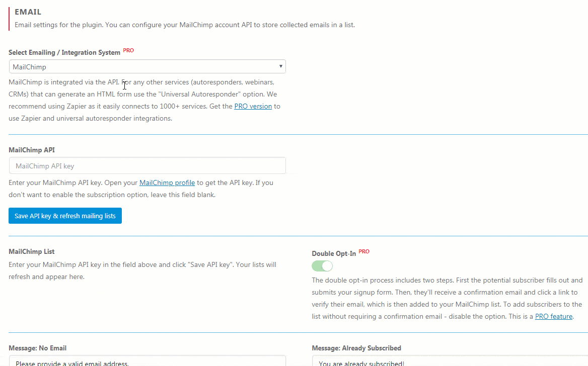Click the Select Emailing / Integration System label
588x366 pixels.
(64, 52)
